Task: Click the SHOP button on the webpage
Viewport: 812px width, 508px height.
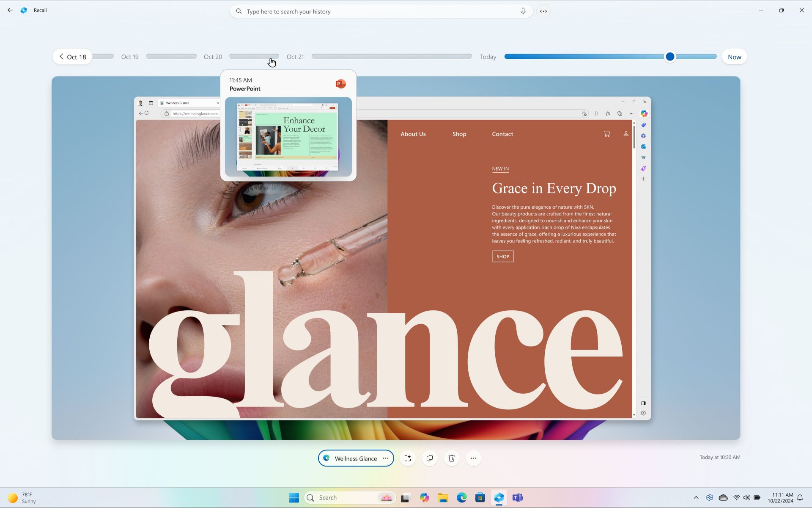Action: click(503, 256)
